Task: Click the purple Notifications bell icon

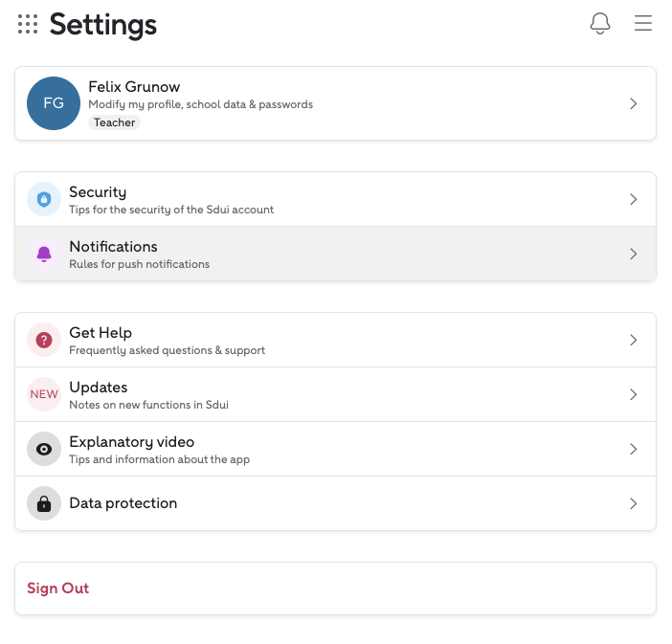Action: [44, 254]
